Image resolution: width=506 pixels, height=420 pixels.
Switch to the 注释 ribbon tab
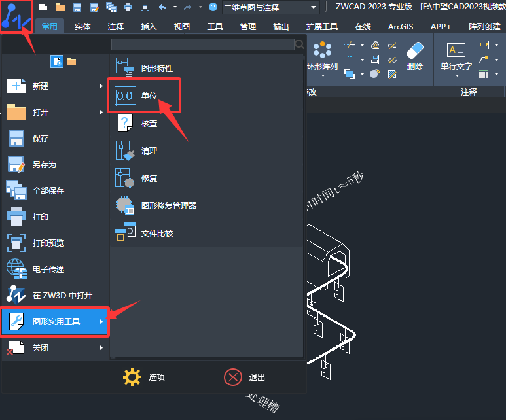(x=115, y=26)
